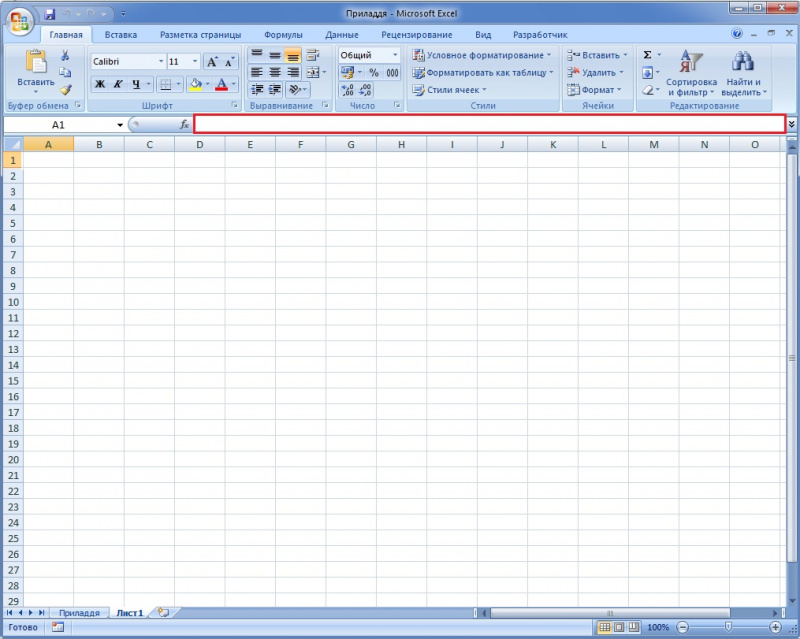Click the insert new worksheet tab icon

pyautogui.click(x=163, y=612)
